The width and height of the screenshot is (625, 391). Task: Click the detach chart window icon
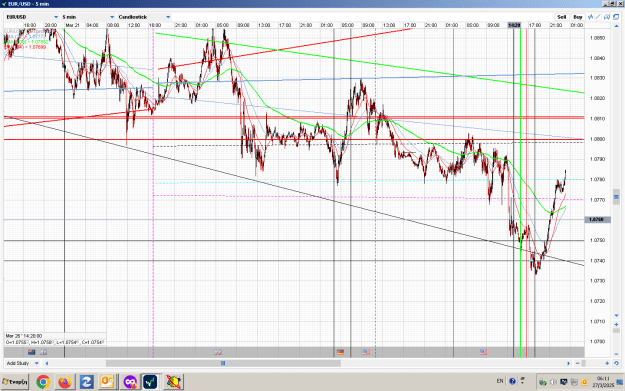[x=616, y=17]
